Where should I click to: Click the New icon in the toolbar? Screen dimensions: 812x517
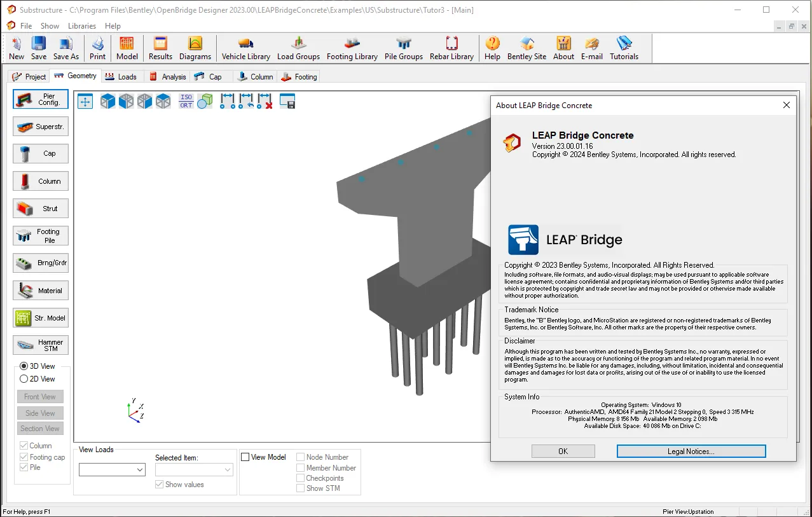tap(17, 48)
